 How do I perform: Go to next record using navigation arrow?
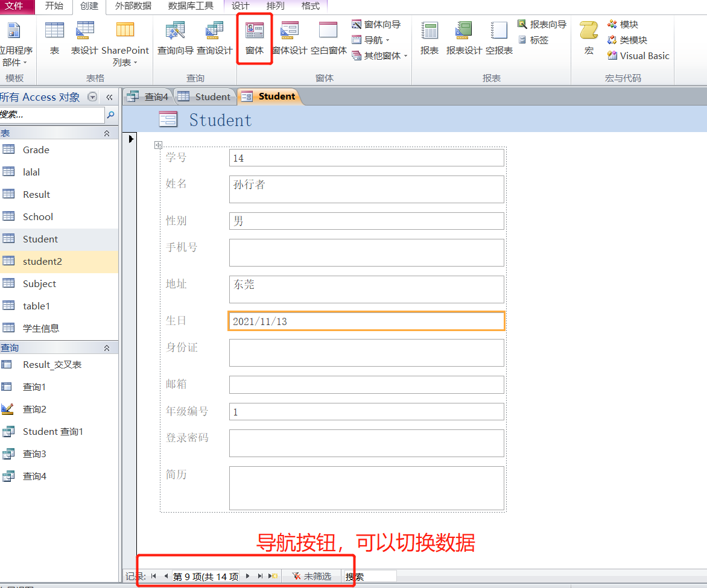[247, 577]
